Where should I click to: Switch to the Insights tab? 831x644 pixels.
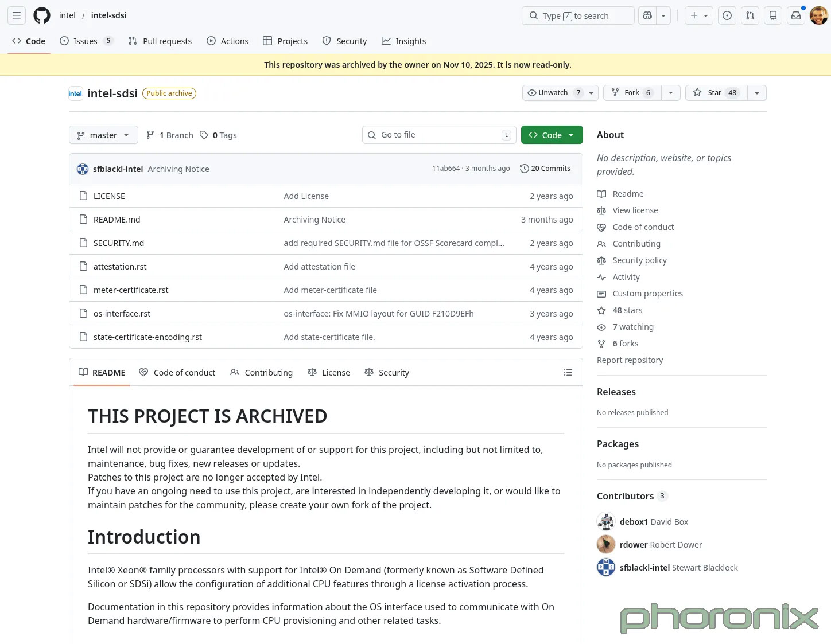coord(404,41)
